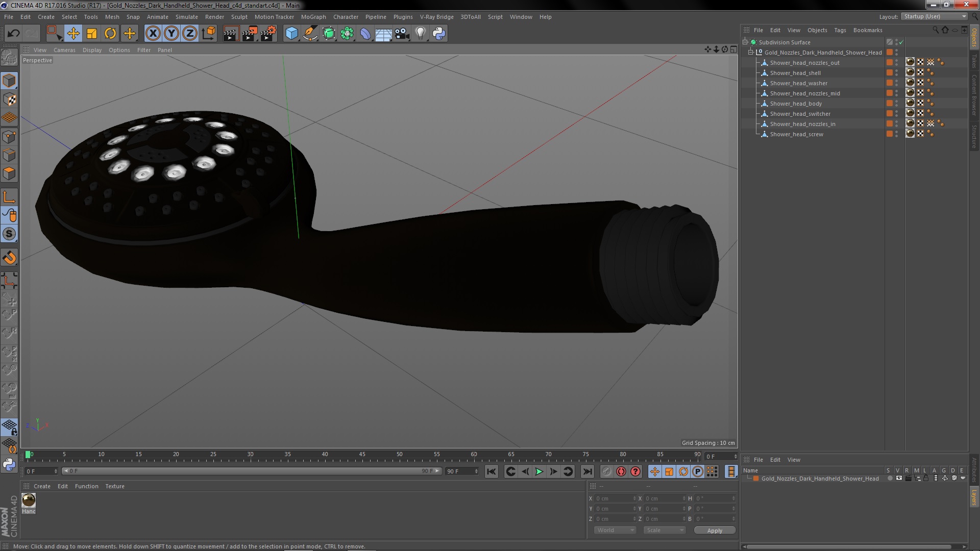This screenshot has width=980, height=551.
Task: Enable Edges mode
Action: tap(9, 155)
